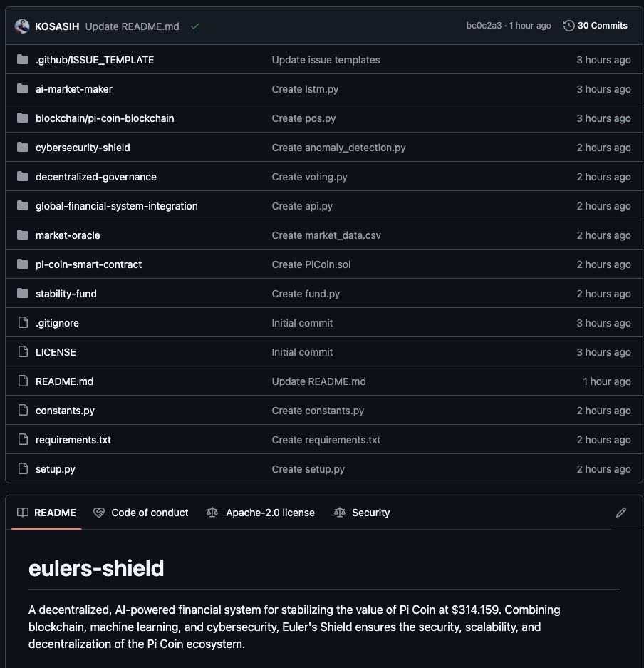Click the file icon beside LICENSE
The height and width of the screenshot is (668, 644).
(x=23, y=352)
